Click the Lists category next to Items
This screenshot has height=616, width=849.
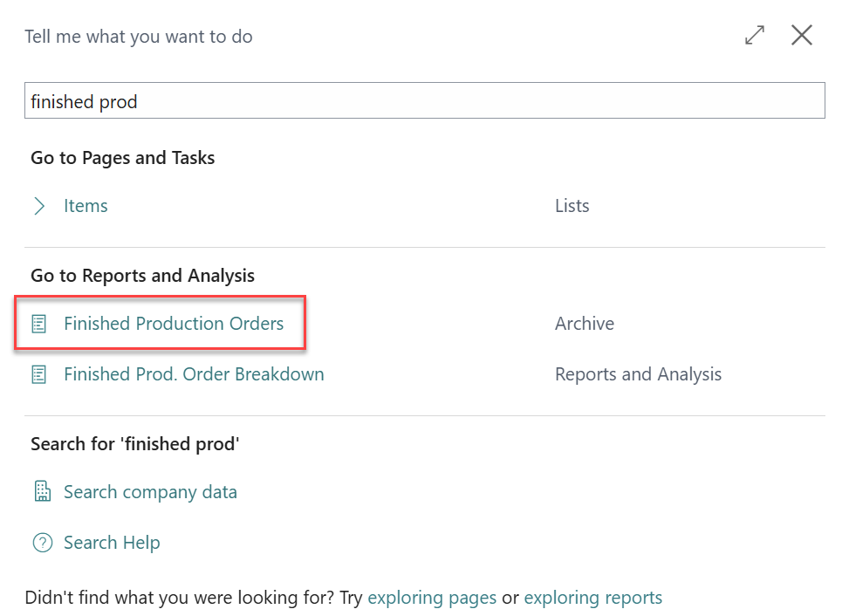pyautogui.click(x=572, y=206)
